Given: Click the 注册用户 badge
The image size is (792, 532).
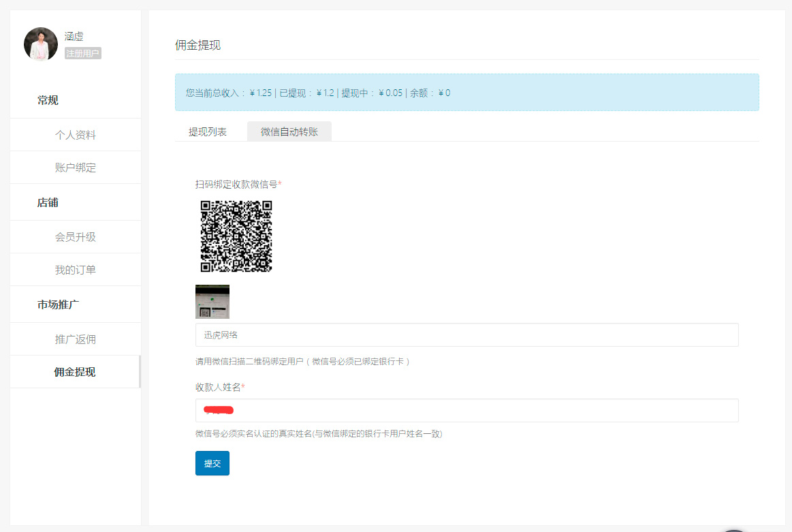Looking at the screenshot, I should click(x=83, y=53).
